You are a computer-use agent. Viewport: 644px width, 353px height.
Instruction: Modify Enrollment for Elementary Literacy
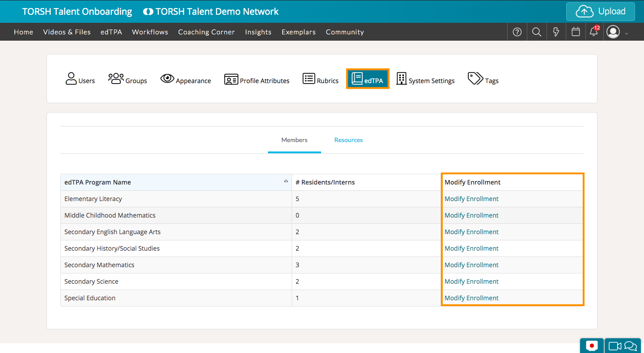[471, 199]
